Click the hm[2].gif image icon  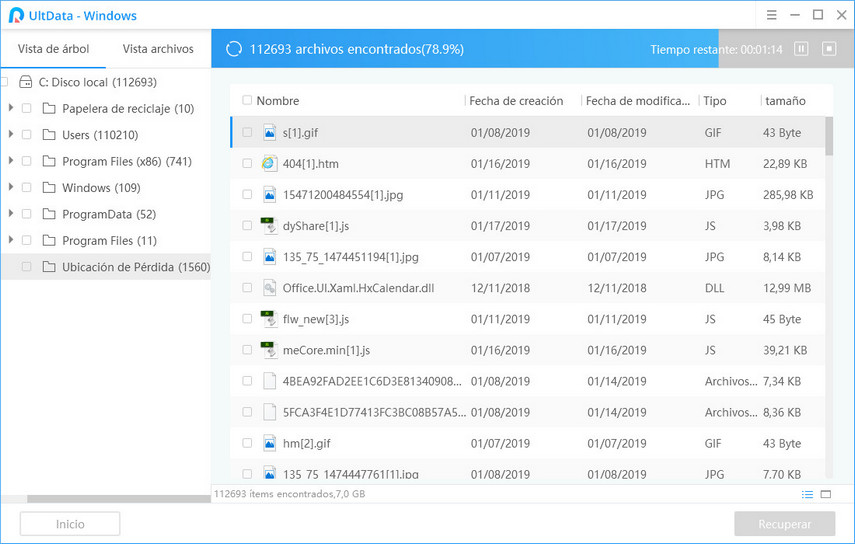click(269, 443)
